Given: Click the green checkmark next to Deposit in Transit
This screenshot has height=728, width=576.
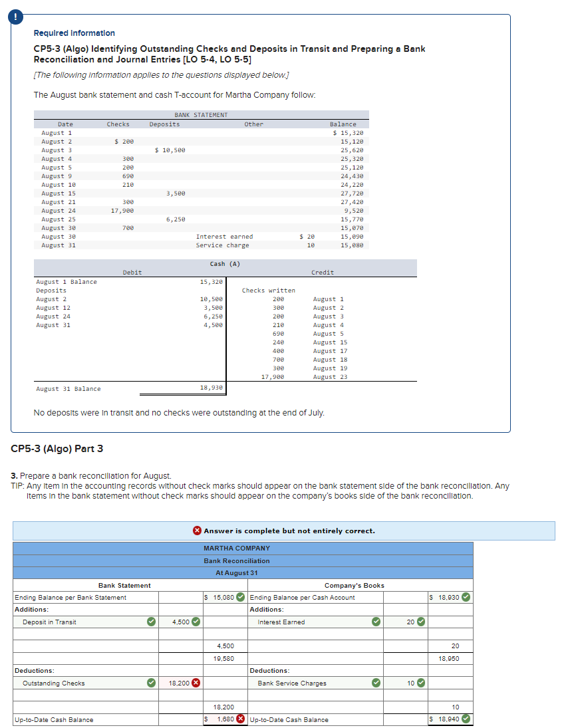Looking at the screenshot, I should pyautogui.click(x=150, y=622).
